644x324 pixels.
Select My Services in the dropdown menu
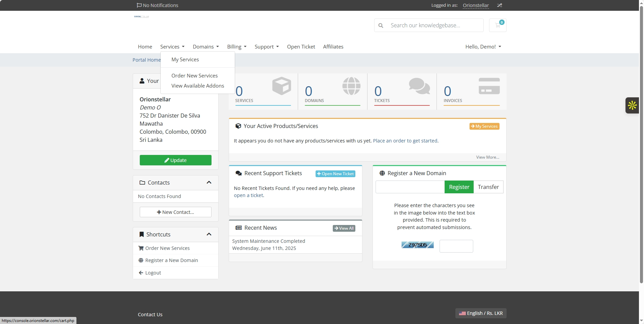185,60
